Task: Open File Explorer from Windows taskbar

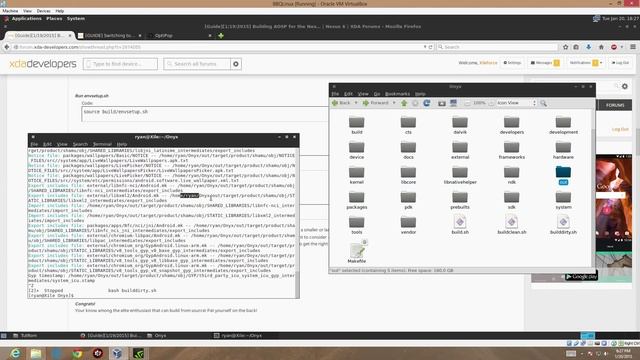Action: coord(36,353)
